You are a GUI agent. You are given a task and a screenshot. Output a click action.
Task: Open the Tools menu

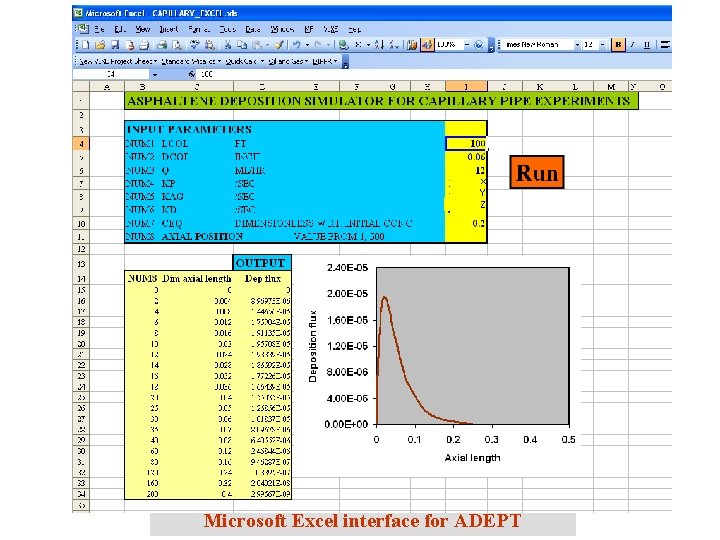pyautogui.click(x=228, y=29)
